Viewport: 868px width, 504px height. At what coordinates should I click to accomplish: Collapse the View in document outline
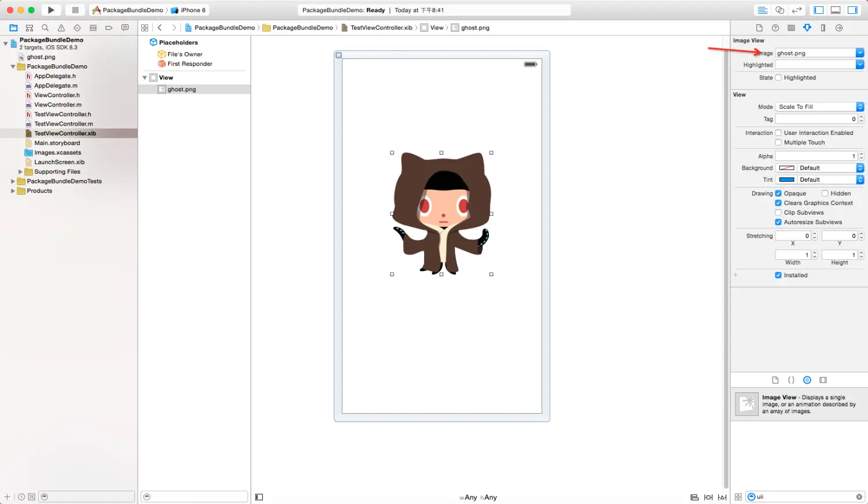145,78
